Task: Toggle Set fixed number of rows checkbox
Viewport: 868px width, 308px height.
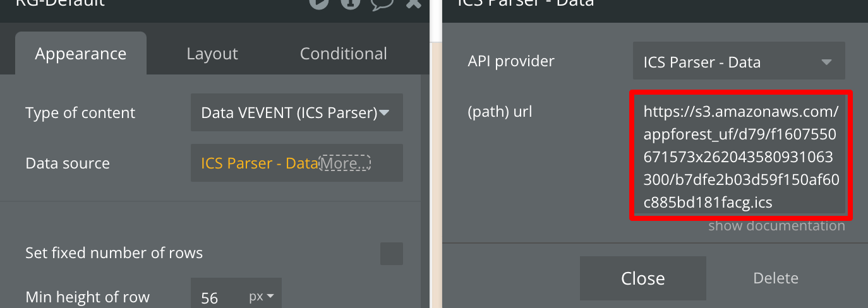Action: point(391,254)
